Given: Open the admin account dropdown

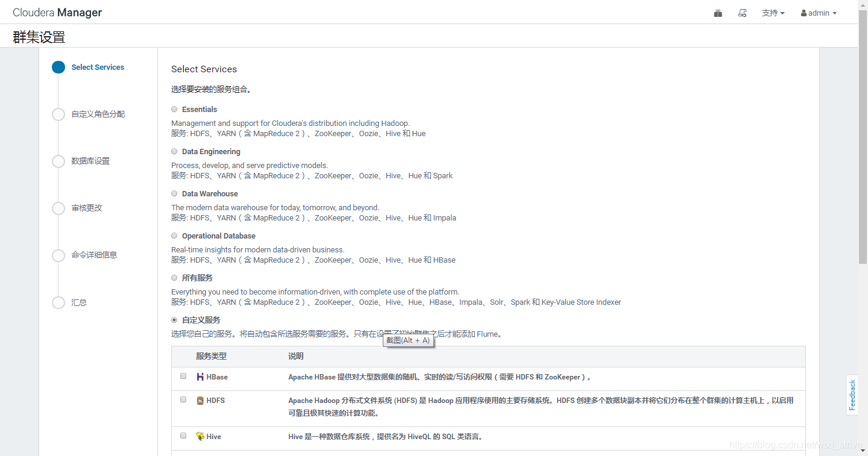Looking at the screenshot, I should point(819,13).
